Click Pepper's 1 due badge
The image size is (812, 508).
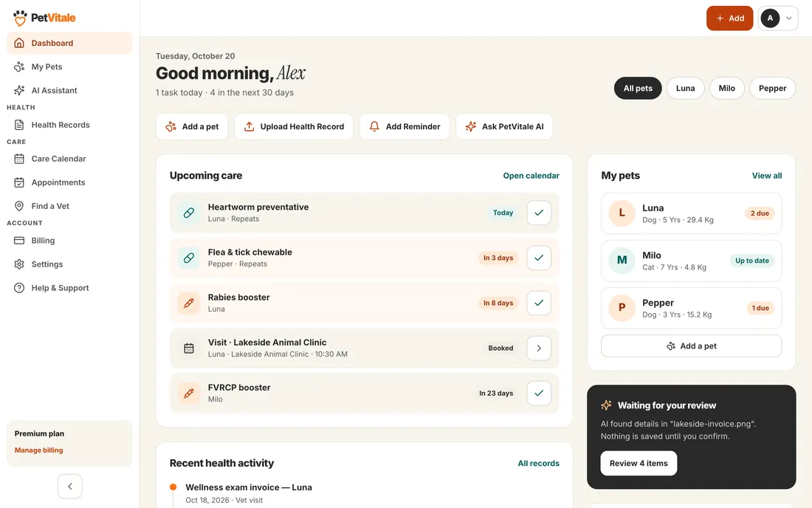click(760, 308)
